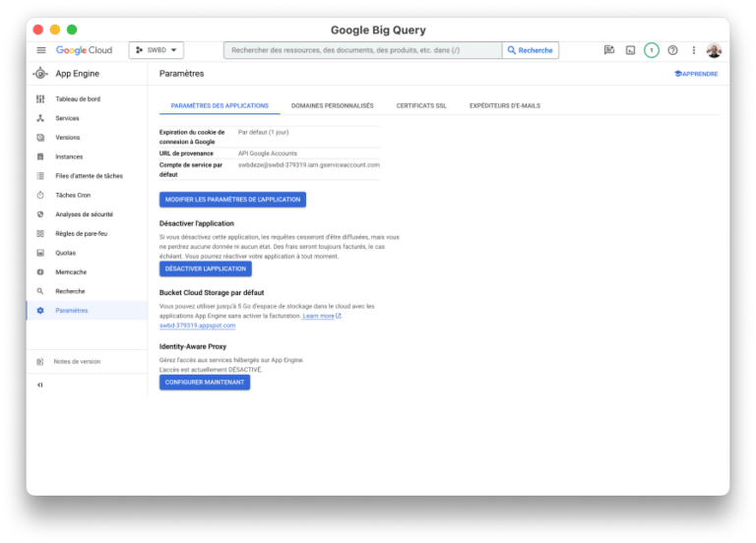The height and width of the screenshot is (543, 756).
Task: Click the Quotas sidebar icon
Action: coord(40,253)
